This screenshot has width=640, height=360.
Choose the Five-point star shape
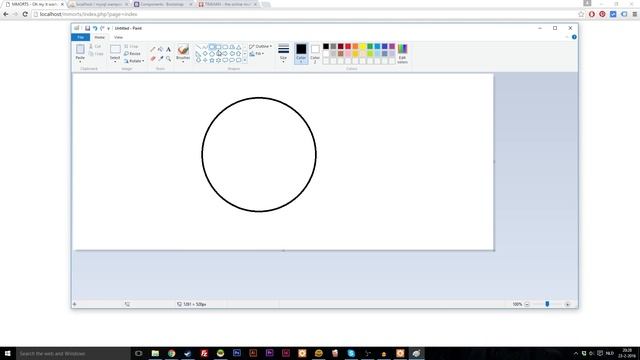pyautogui.click(x=212, y=60)
